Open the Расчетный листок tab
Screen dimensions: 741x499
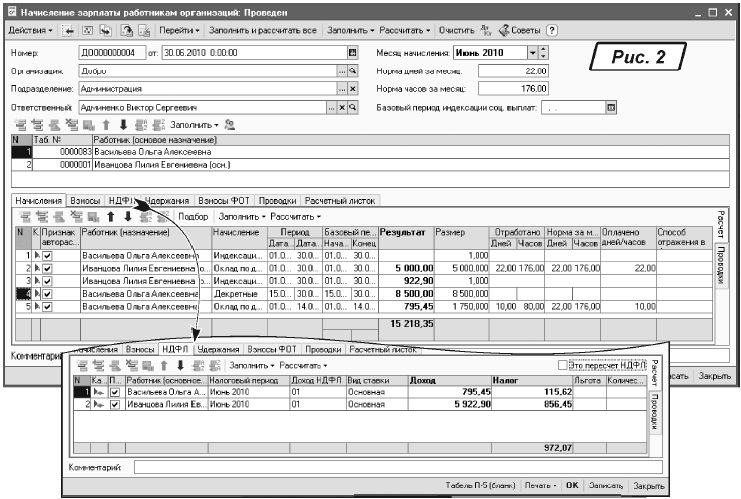[338, 199]
